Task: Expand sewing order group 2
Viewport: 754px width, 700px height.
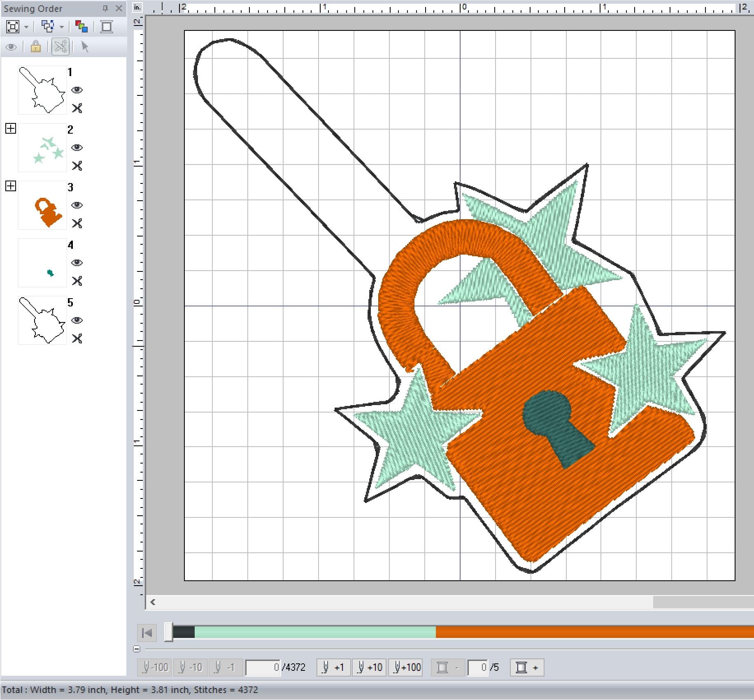Action: click(x=11, y=129)
